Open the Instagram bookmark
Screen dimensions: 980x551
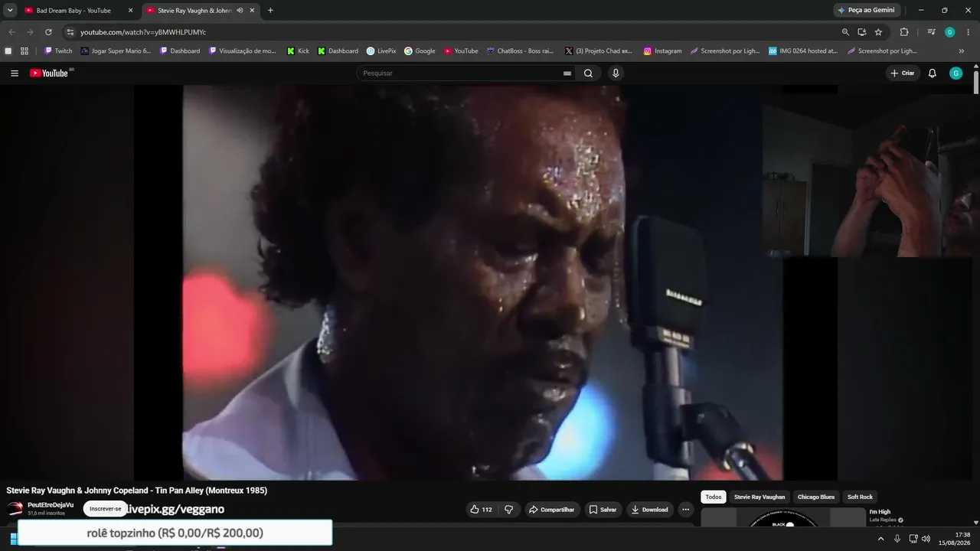point(662,51)
